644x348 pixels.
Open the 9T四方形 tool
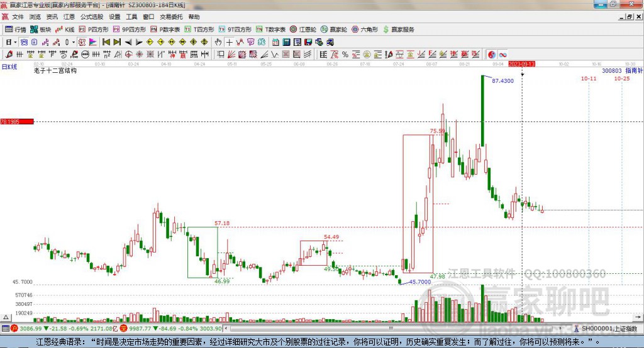[235, 30]
